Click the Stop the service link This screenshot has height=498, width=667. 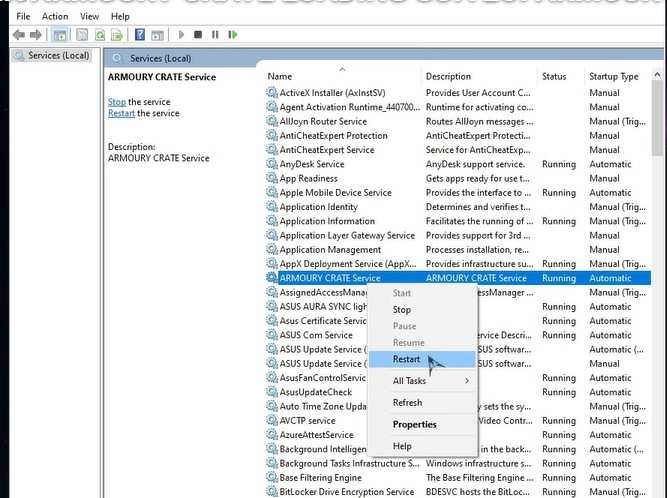[117, 102]
